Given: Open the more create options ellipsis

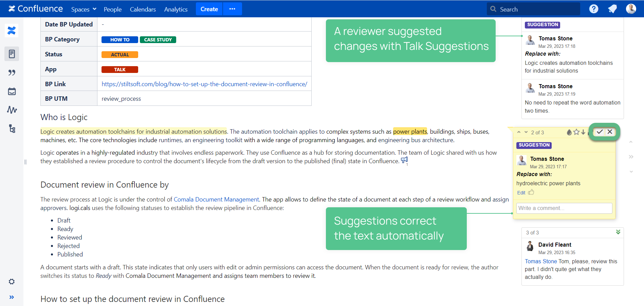Looking at the screenshot, I should click(232, 9).
